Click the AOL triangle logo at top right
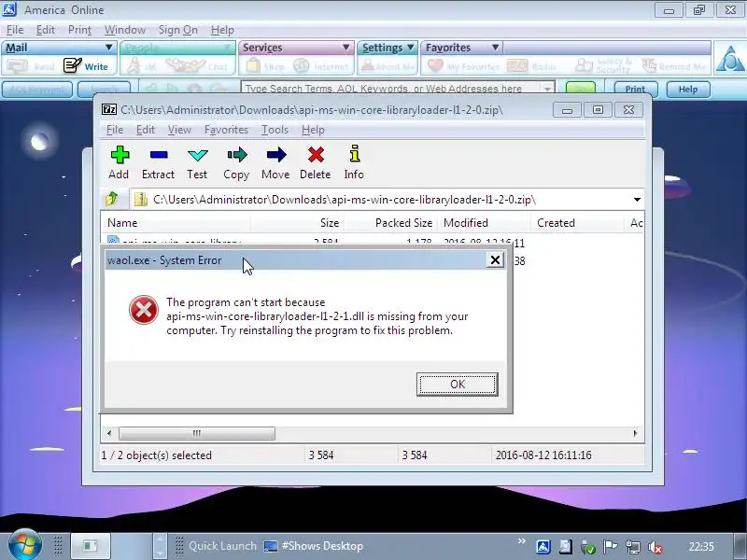The image size is (747, 560). click(730, 59)
